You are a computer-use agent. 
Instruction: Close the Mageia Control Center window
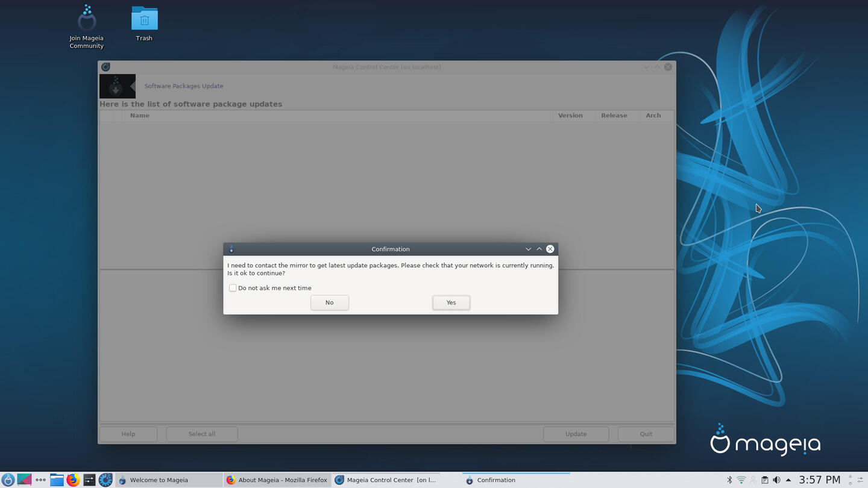[668, 67]
